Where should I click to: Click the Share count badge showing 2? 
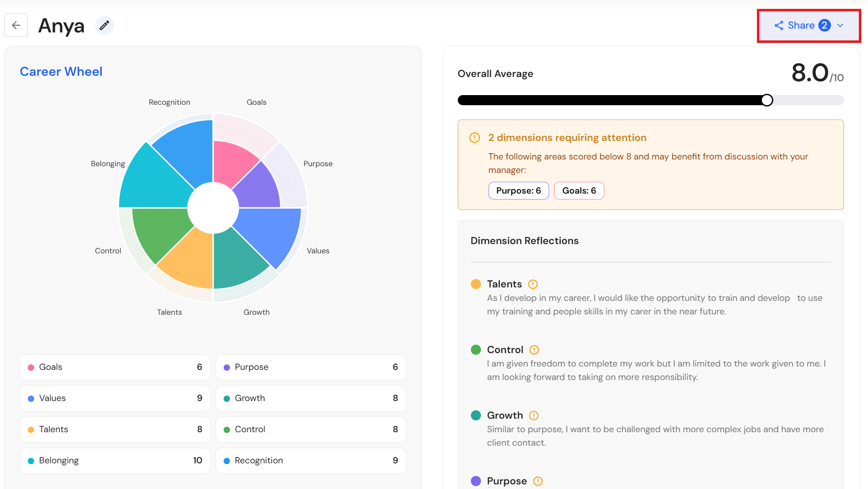[x=825, y=26]
